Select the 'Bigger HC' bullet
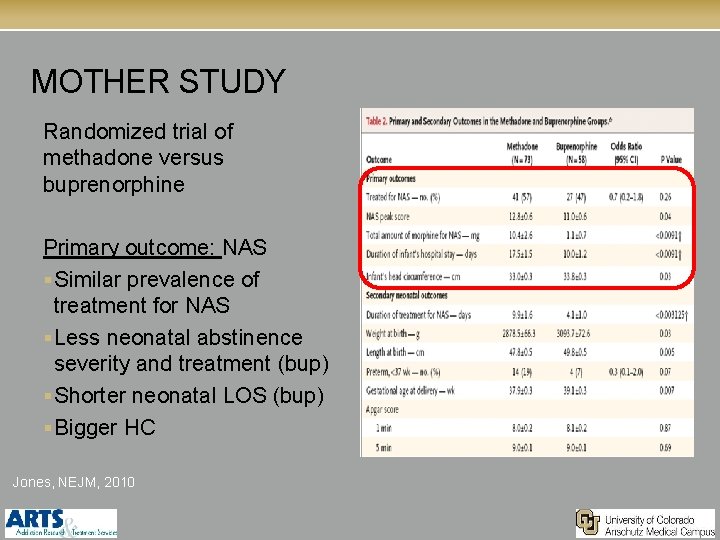This screenshot has width=720, height=540. pyautogui.click(x=105, y=428)
